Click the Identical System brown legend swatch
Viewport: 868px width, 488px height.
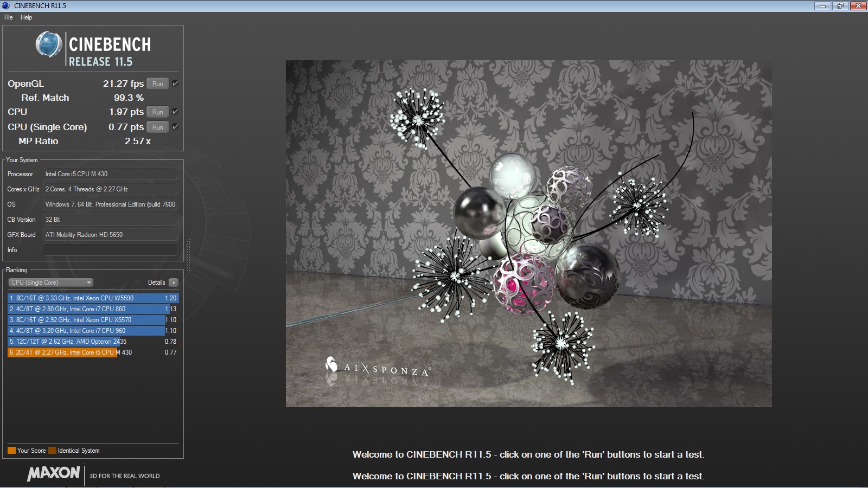[x=52, y=451]
